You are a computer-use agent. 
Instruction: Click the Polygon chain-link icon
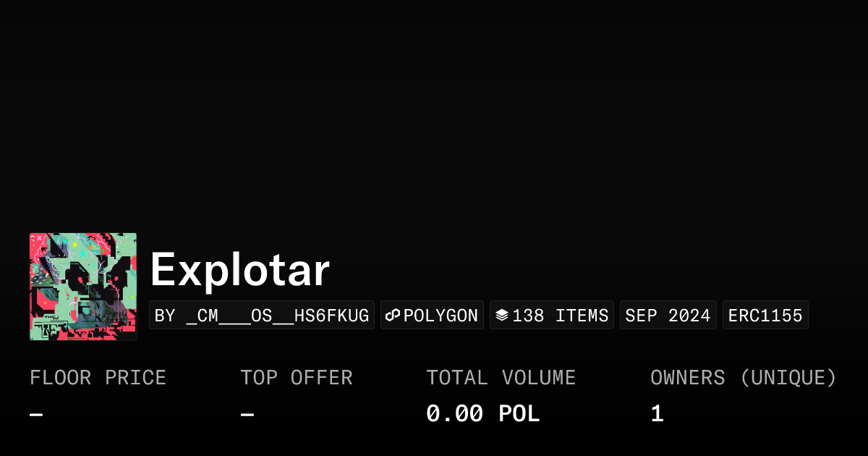[393, 316]
